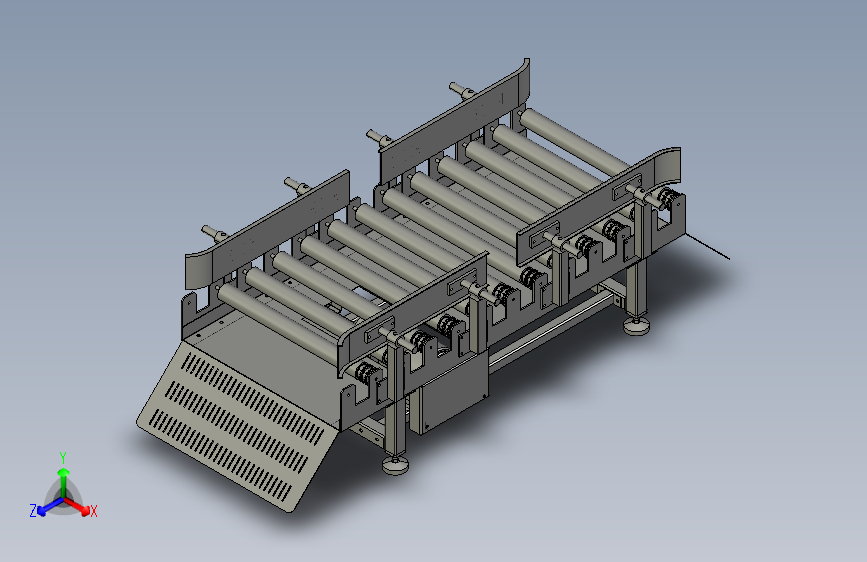This screenshot has height=562, width=867.
Task: Select the rear right leveling foot pad
Action: tap(636, 325)
